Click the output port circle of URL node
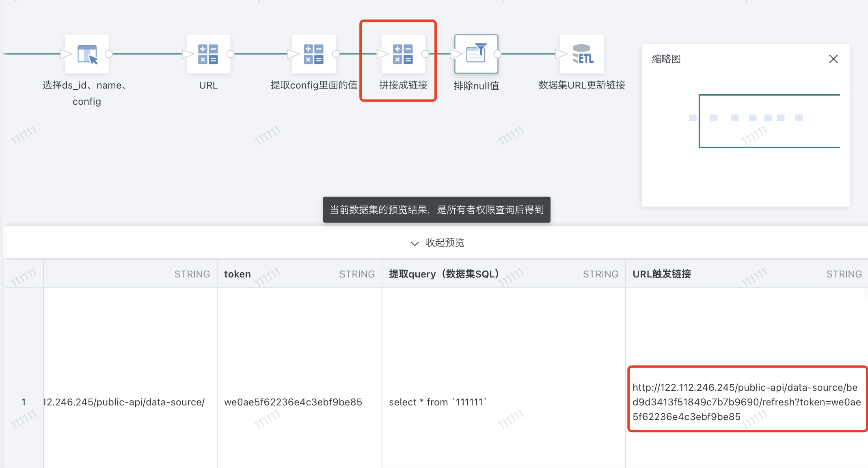 pos(230,54)
